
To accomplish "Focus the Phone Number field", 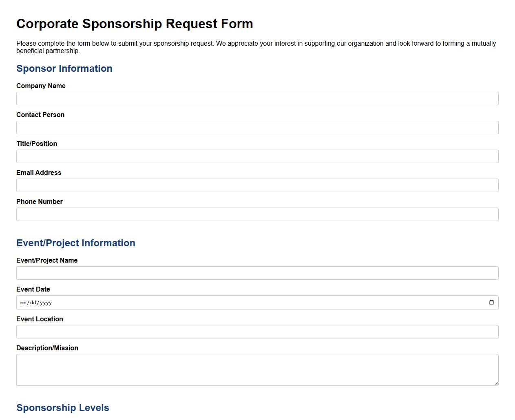I will coord(257,214).
